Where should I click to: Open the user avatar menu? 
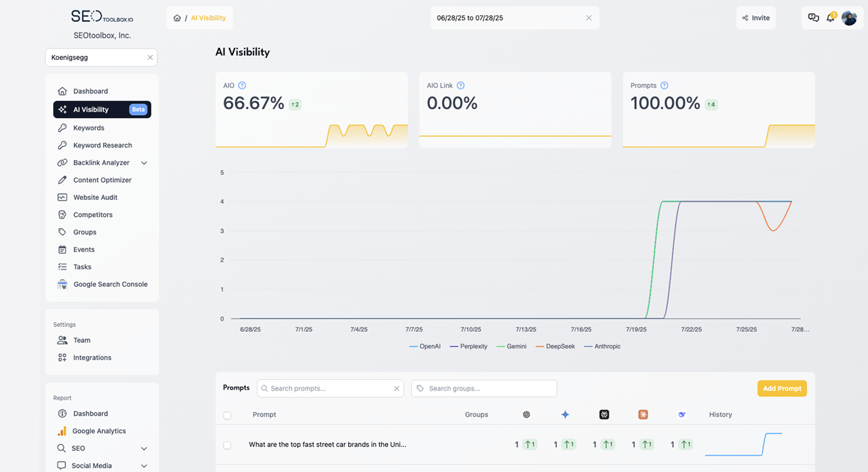pyautogui.click(x=849, y=18)
